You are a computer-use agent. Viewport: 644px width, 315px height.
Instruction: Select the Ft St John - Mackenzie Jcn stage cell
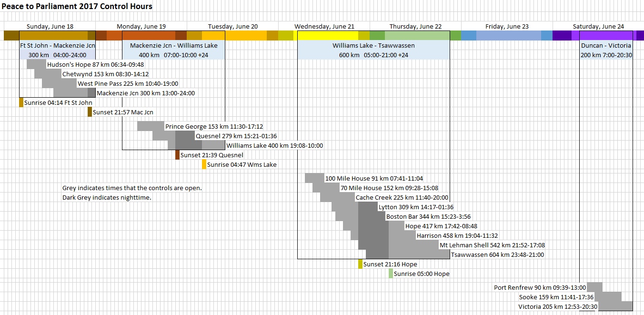click(57, 46)
